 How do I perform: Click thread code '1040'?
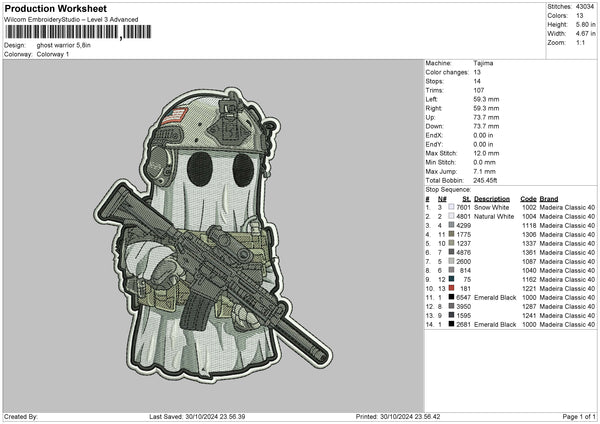(529, 271)
